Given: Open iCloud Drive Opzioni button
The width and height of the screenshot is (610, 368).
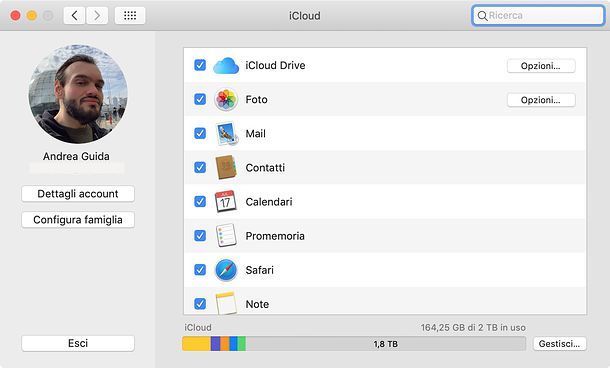Looking at the screenshot, I should click(x=541, y=66).
